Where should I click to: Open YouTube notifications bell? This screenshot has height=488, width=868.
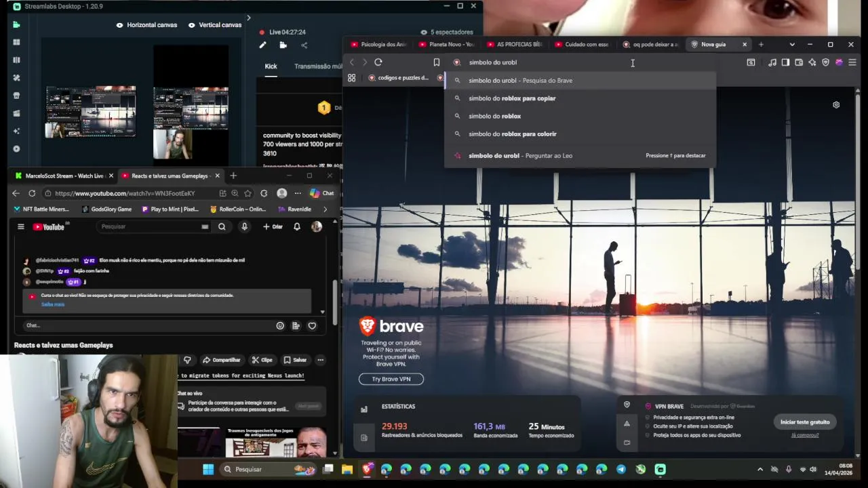tap(296, 226)
